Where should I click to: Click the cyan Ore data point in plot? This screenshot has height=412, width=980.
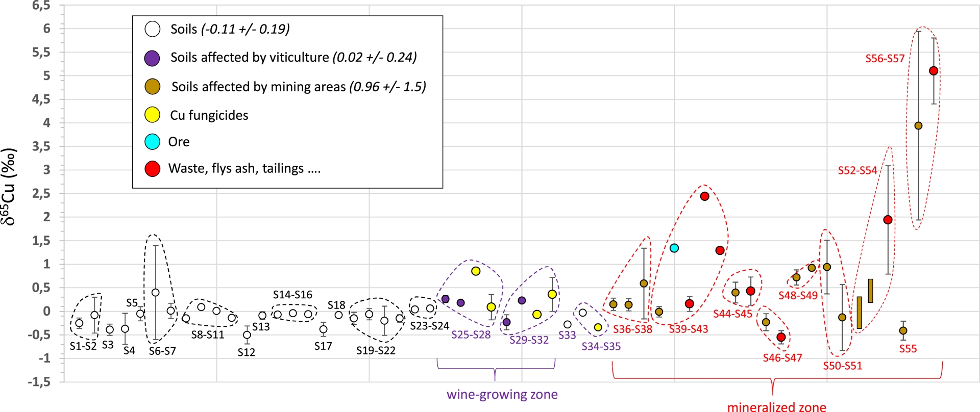pyautogui.click(x=674, y=248)
